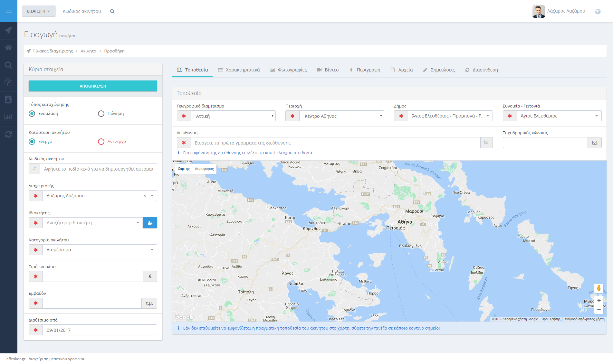The width and height of the screenshot is (613, 364).
Task: Open the Φωτογραφίες tab
Action: [288, 70]
